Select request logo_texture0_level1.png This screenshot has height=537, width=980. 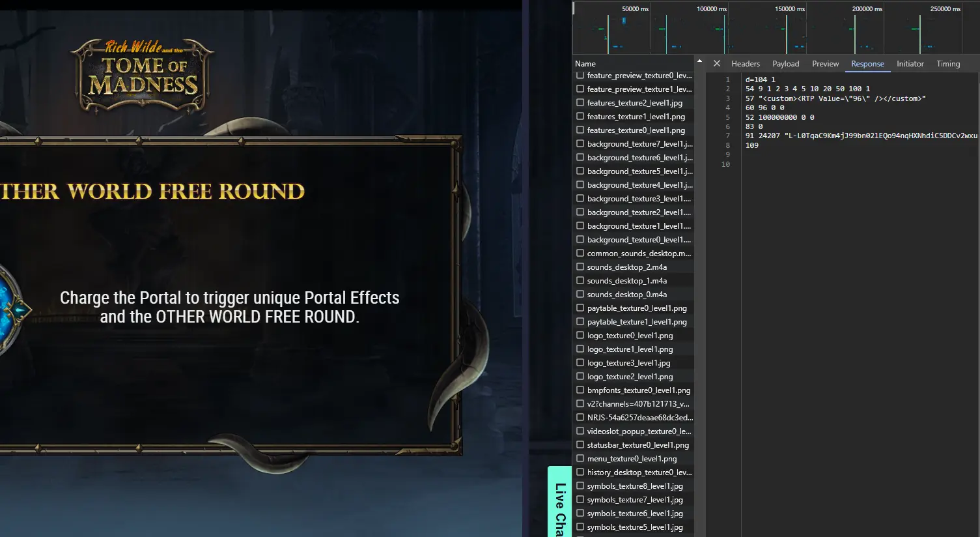630,336
